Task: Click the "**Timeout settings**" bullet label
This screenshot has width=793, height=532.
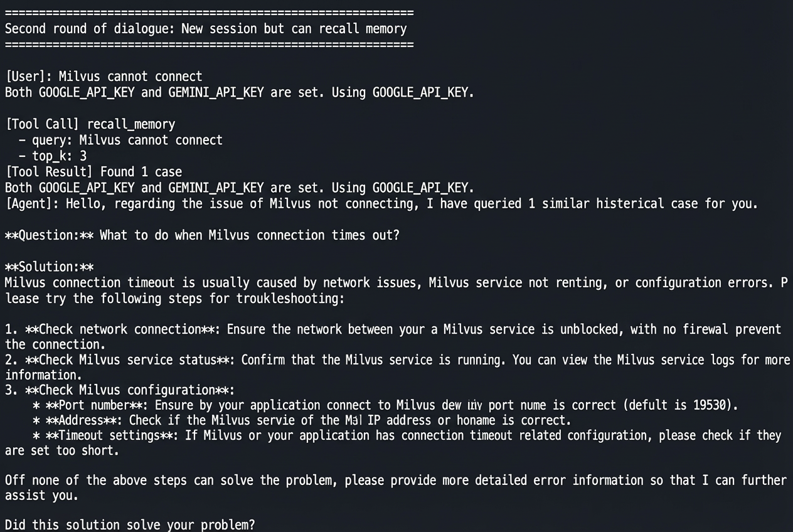Action: pos(113,435)
